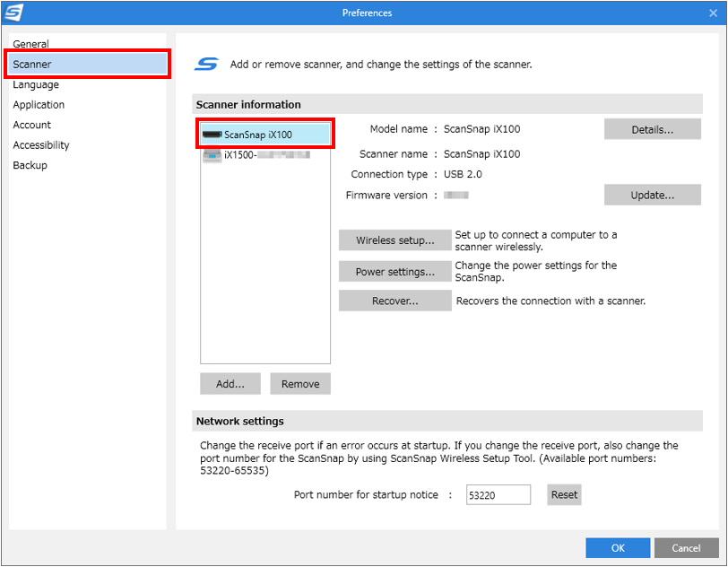The width and height of the screenshot is (728, 567).
Task: Click the ScanSnap logo in title bar
Action: (13, 13)
